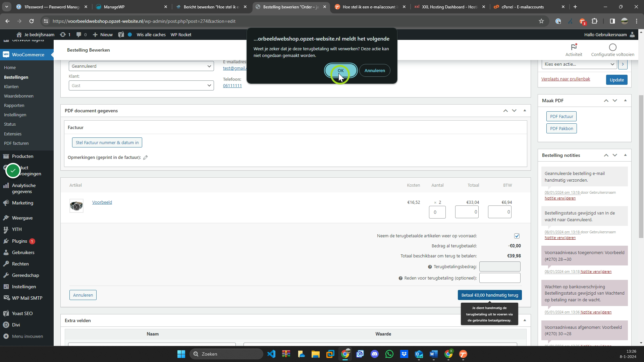Click updates icon in admin bar
644x362 pixels.
coord(63,35)
